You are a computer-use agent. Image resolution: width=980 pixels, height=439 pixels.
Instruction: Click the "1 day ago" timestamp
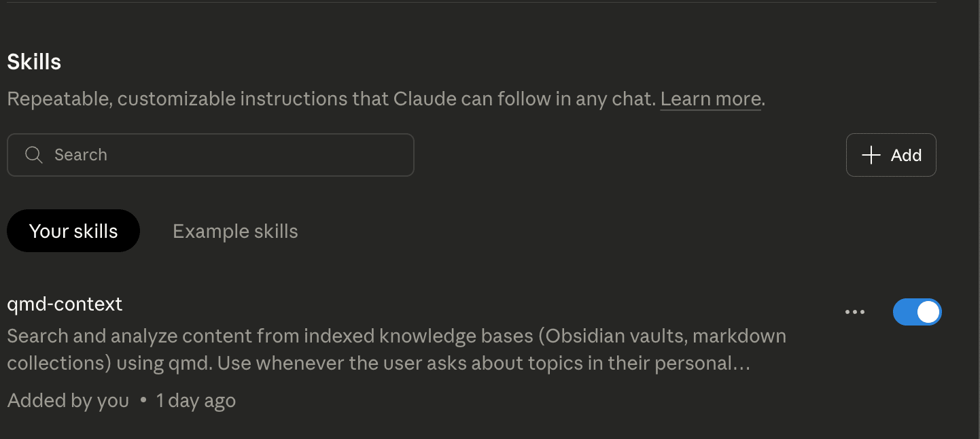click(x=196, y=401)
